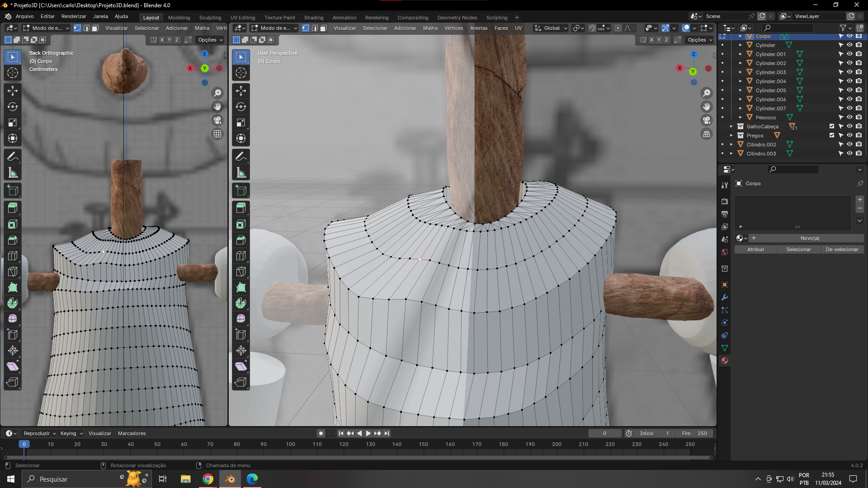Toggle camera view in right viewport
This screenshot has height=488, width=868.
pos(706,120)
